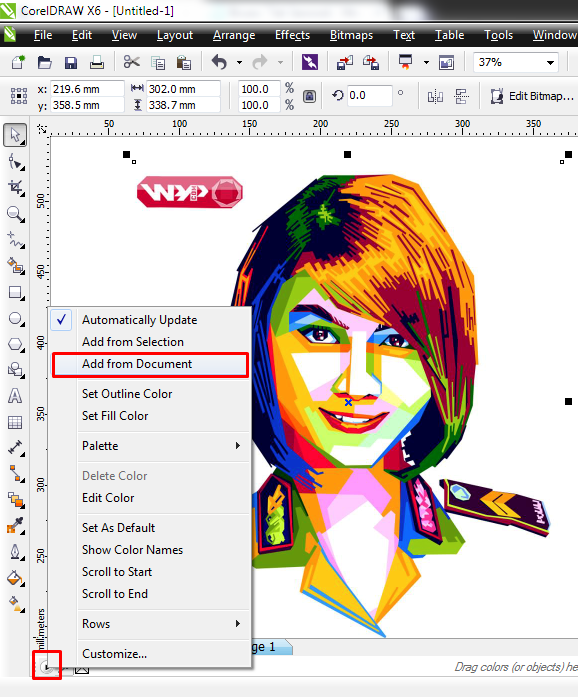Click the Paste clipboard icon
578x697 pixels.
[184, 62]
